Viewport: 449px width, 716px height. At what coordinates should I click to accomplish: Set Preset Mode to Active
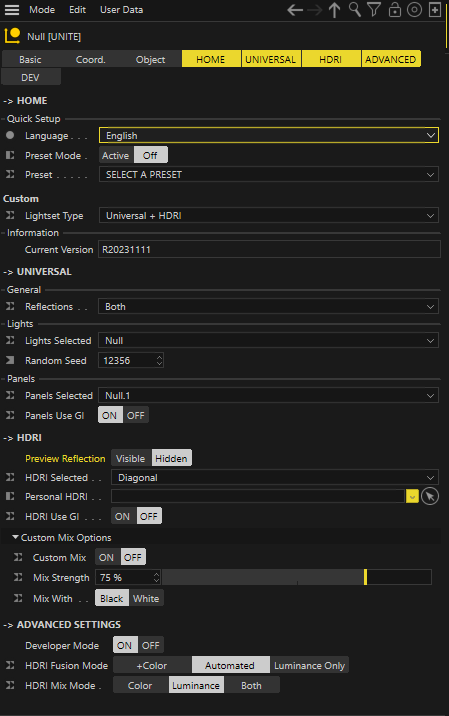point(116,155)
